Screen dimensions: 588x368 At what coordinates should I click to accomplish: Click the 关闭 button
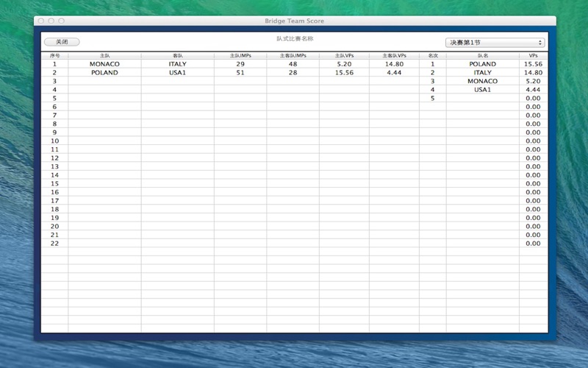pos(62,43)
